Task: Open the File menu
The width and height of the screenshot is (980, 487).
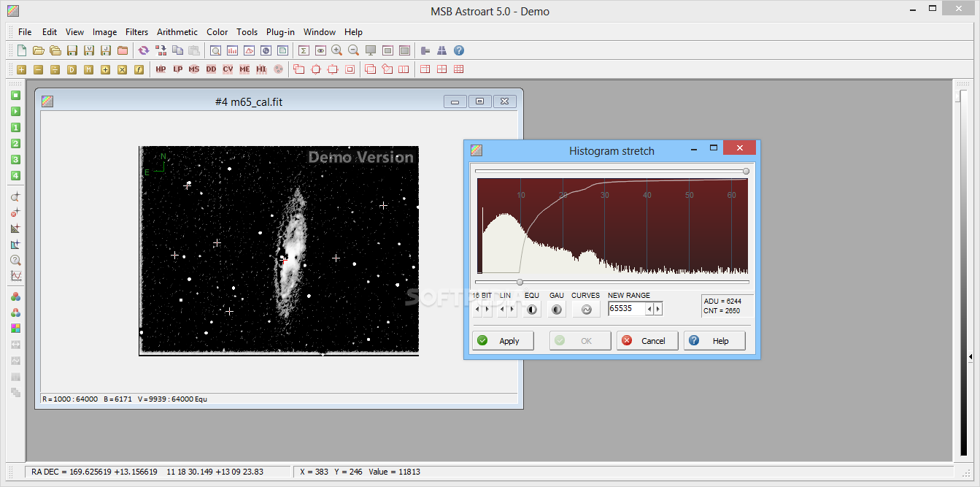Action: [25, 32]
